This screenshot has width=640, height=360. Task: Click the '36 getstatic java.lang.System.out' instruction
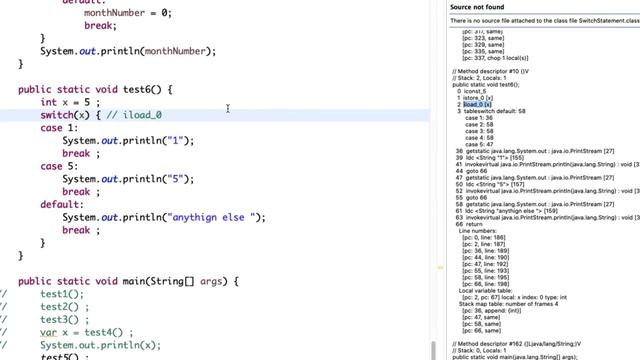tap(535, 151)
